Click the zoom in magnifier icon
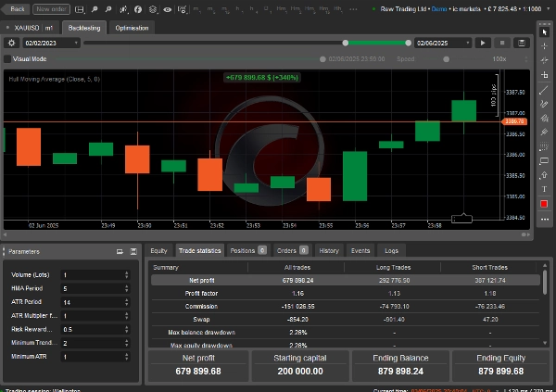556x392 pixels. (x=95, y=9)
